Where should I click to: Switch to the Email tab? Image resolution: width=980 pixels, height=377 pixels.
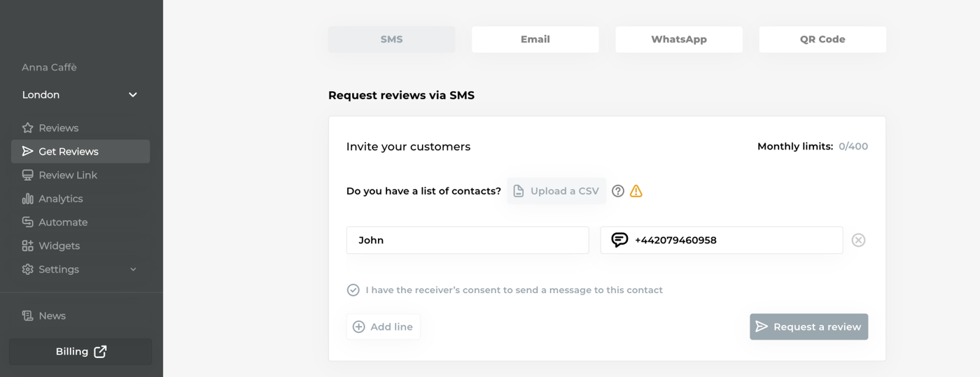coord(535,39)
